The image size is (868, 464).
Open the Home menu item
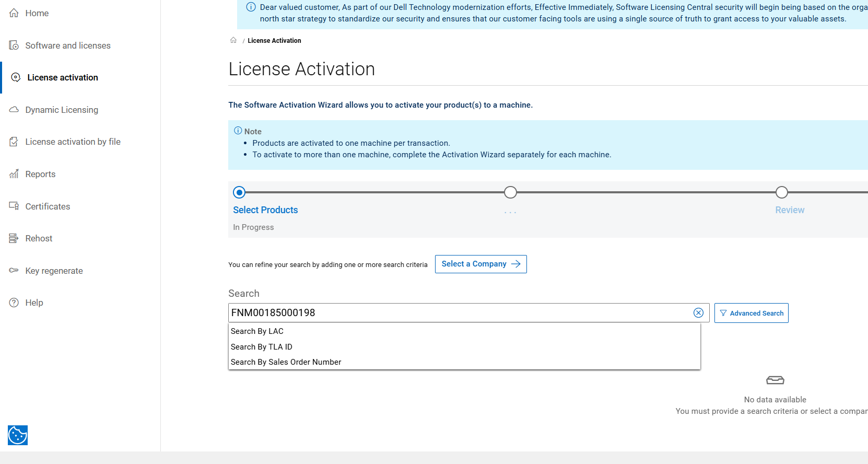pos(37,13)
